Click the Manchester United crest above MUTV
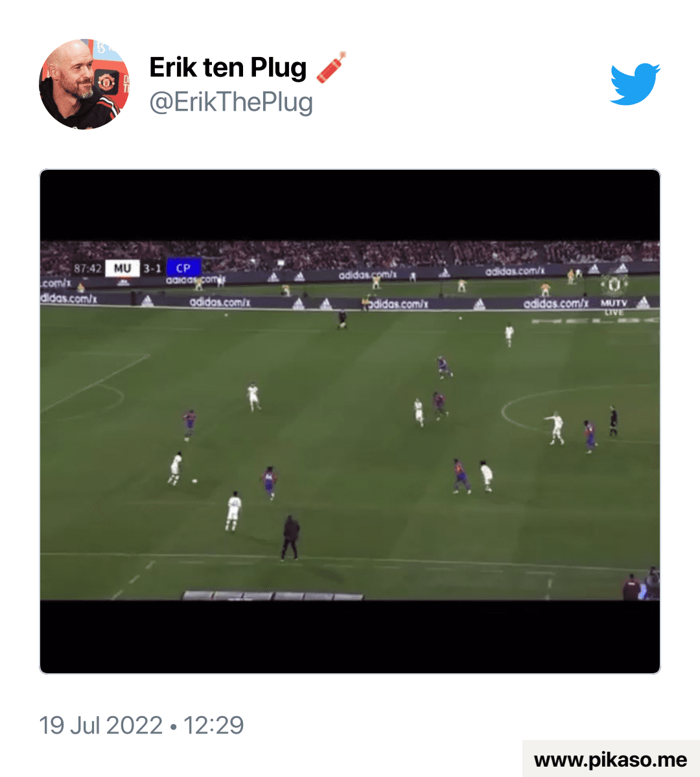This screenshot has height=777, width=700. [614, 285]
